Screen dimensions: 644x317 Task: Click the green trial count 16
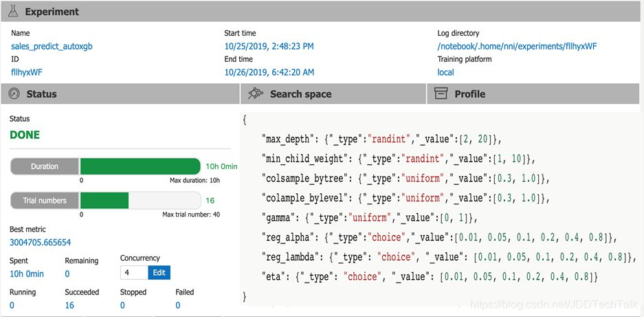tap(210, 201)
